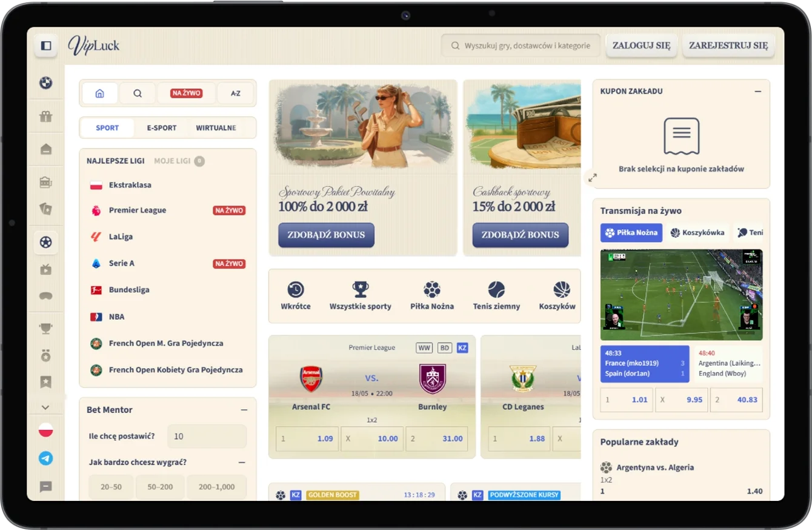Collapse the Bet Mentor panel
The image size is (812, 530).
[244, 410]
